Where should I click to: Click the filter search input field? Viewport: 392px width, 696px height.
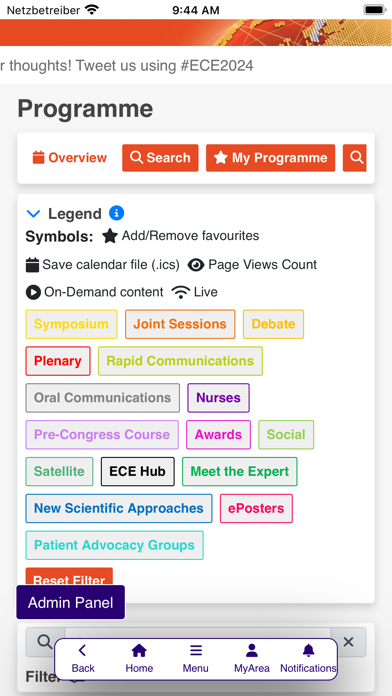(198, 642)
